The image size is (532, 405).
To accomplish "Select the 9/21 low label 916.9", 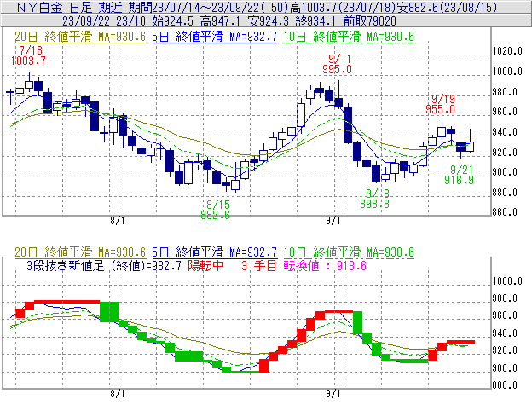I will pyautogui.click(x=459, y=180).
